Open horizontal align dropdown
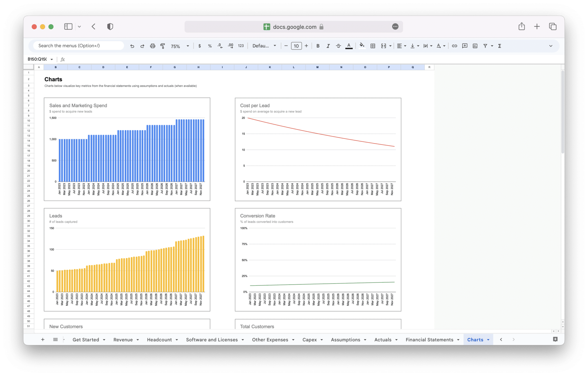 401,46
